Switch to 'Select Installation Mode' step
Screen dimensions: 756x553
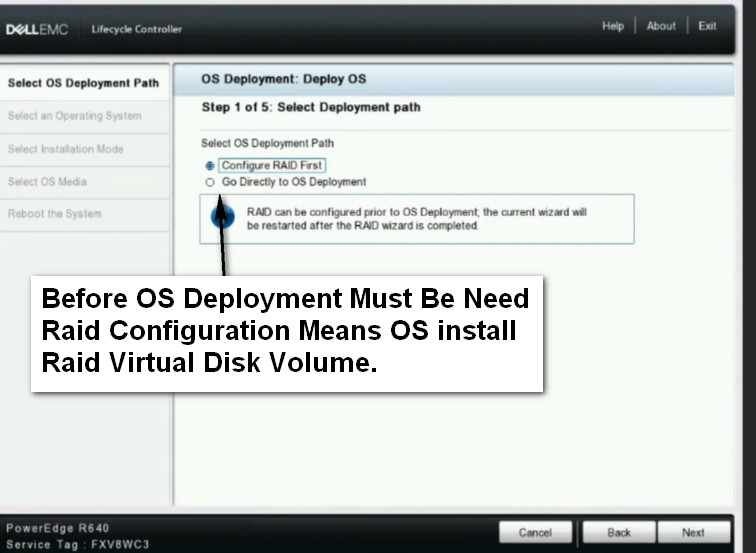(x=66, y=149)
